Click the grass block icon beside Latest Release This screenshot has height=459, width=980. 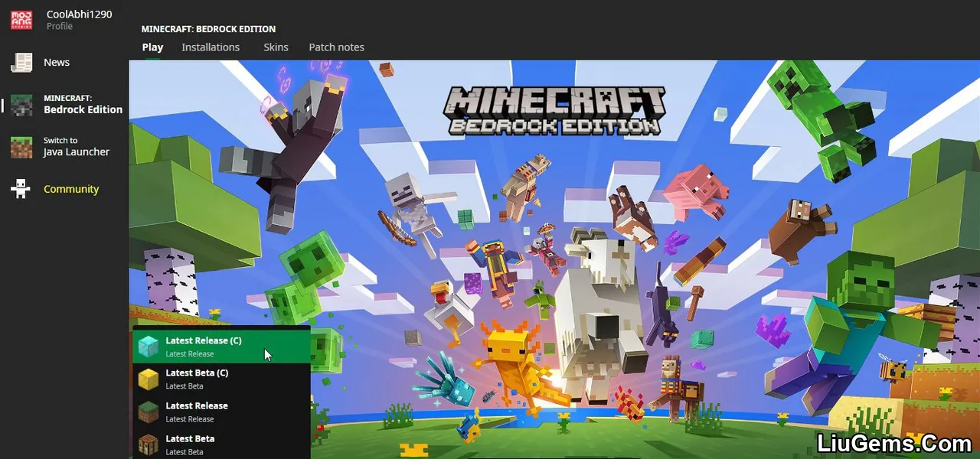[148, 412]
